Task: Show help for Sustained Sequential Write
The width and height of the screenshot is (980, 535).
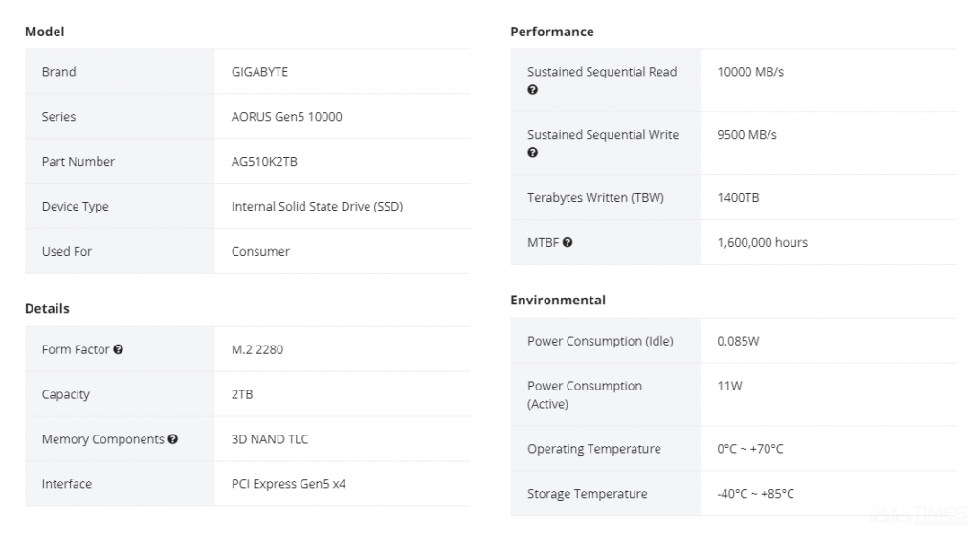Action: (x=533, y=153)
